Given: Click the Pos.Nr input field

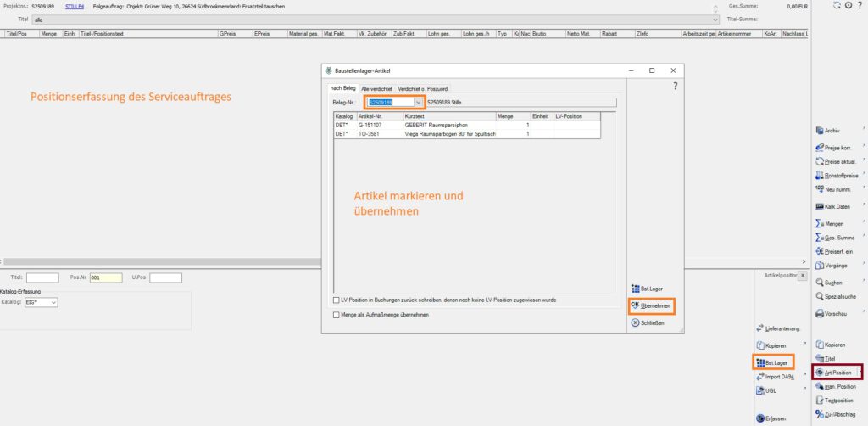Looking at the screenshot, I should click(106, 277).
